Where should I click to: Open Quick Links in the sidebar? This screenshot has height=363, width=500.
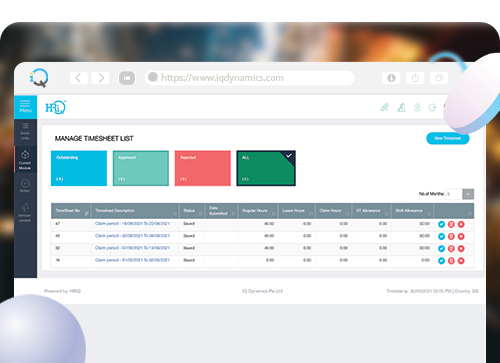coord(25,131)
